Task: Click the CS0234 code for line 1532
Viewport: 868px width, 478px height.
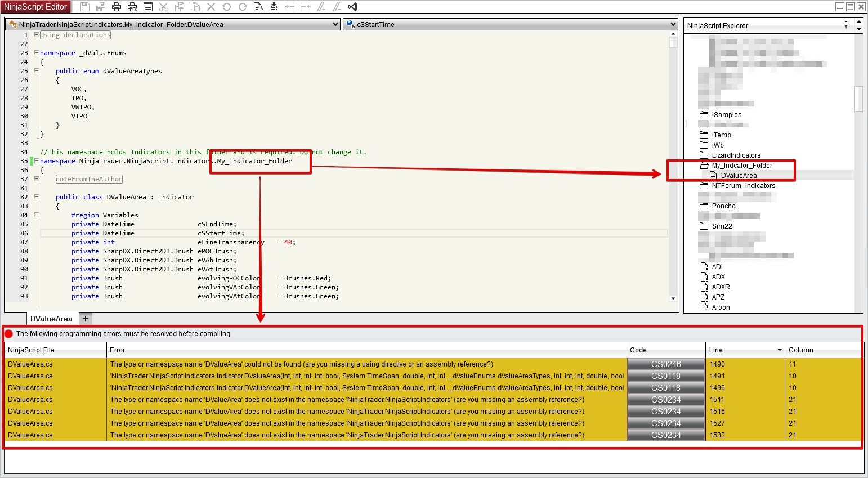Action: 666,435
